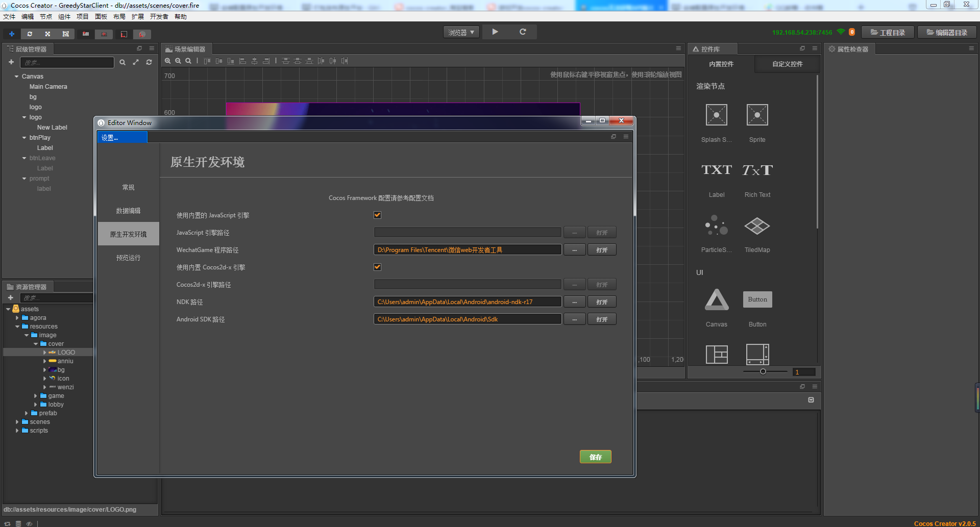This screenshot has height=527, width=980.
Task: Click the Android SDK path input field
Action: [468, 319]
